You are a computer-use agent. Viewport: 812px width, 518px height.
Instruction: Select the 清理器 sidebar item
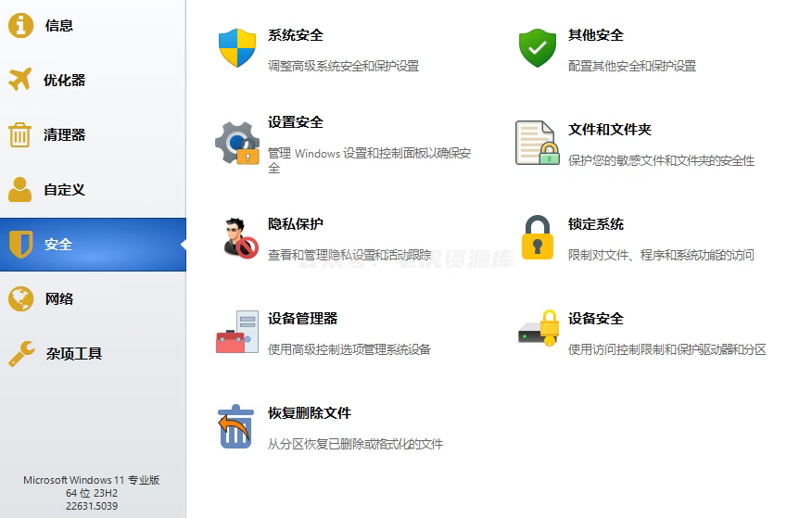point(64,135)
